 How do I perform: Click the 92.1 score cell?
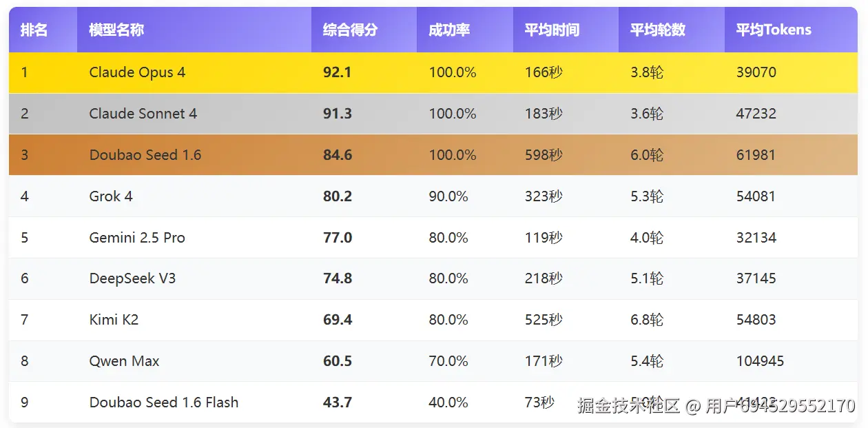pos(338,72)
